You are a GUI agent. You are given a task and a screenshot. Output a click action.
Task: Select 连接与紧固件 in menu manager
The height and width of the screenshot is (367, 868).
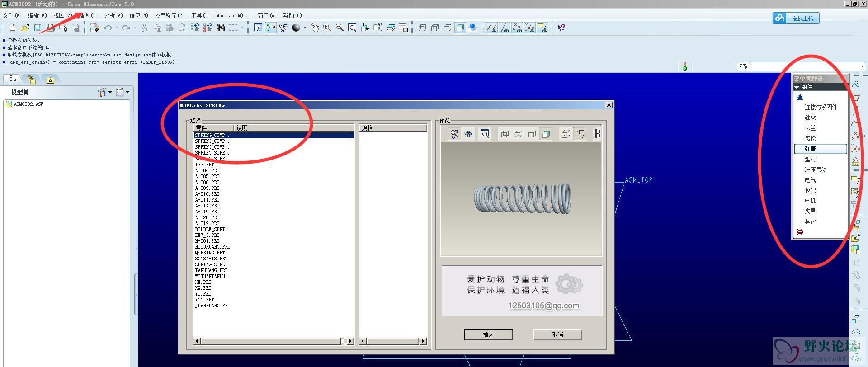tap(821, 107)
